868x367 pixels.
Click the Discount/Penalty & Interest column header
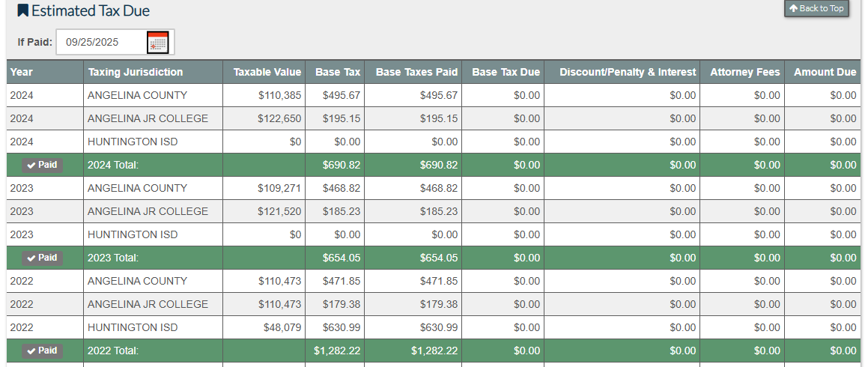pos(628,72)
